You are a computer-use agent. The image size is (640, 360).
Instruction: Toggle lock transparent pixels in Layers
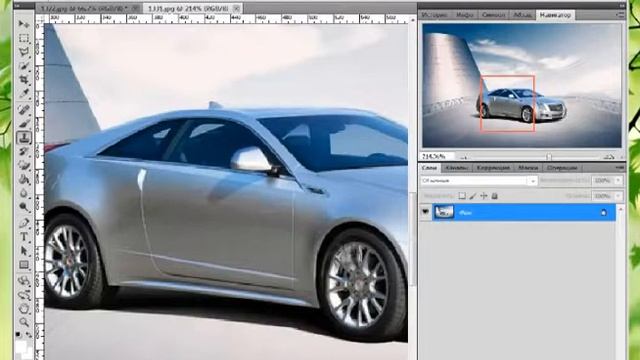(x=462, y=196)
